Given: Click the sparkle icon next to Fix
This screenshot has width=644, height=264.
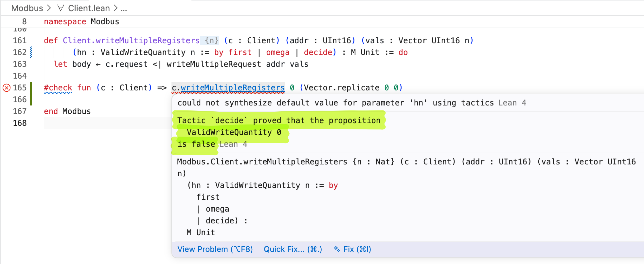Looking at the screenshot, I should click(337, 249).
